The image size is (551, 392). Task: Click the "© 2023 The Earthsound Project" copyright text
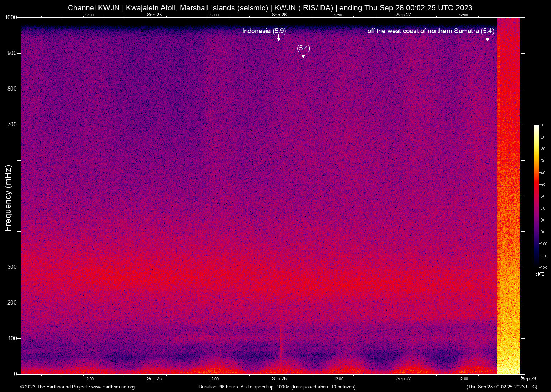(54, 387)
